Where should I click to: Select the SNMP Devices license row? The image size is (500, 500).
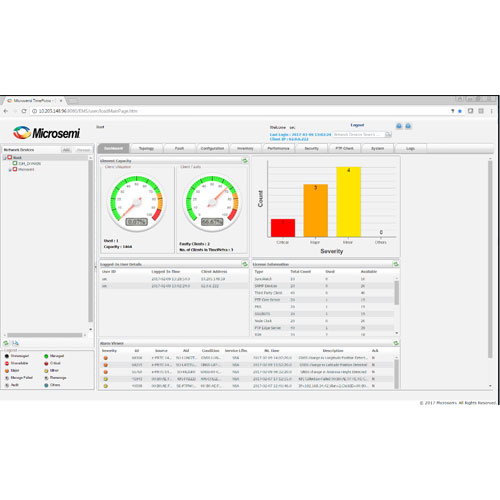(323, 286)
